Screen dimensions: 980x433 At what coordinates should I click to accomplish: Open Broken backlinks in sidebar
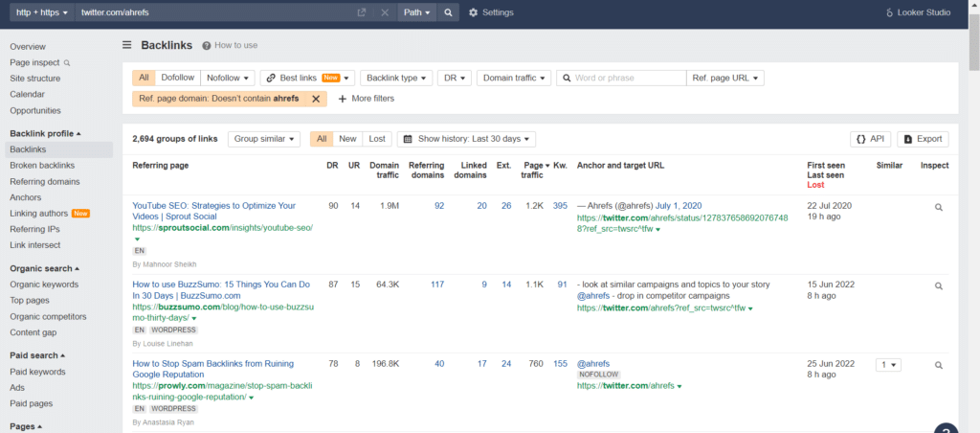click(42, 165)
